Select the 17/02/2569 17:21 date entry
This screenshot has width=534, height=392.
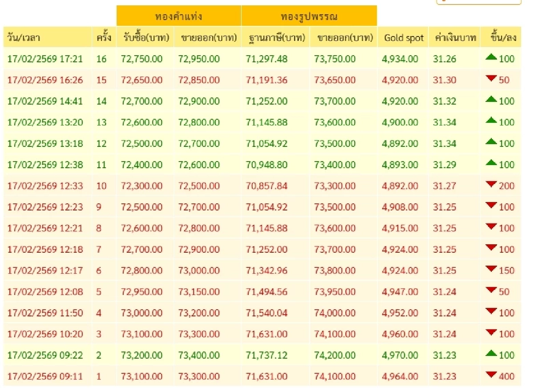tap(45, 59)
